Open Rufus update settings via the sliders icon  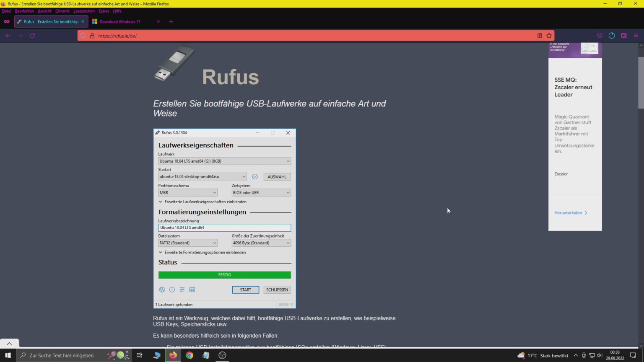point(182,290)
